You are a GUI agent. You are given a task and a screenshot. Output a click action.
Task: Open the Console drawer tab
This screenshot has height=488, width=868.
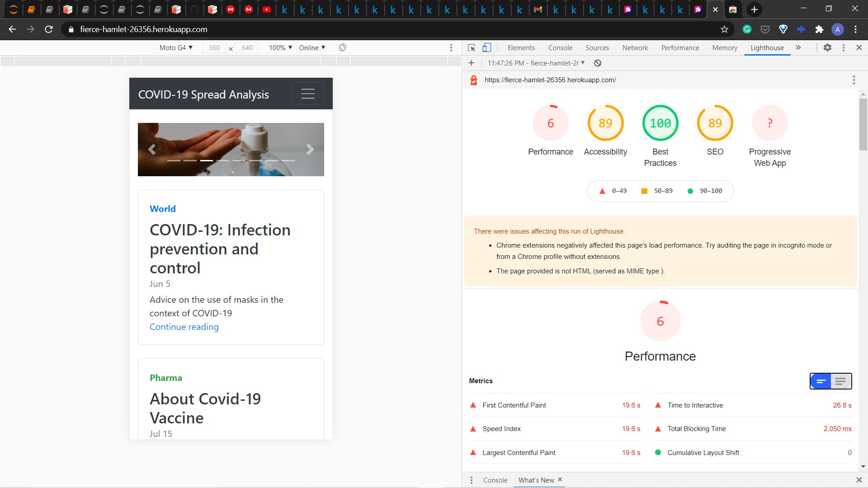click(x=495, y=480)
